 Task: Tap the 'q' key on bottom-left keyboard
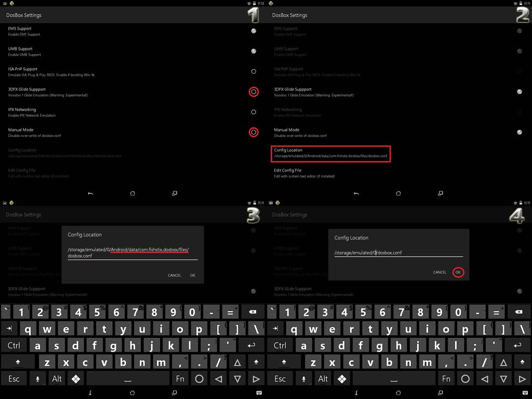tap(28, 328)
